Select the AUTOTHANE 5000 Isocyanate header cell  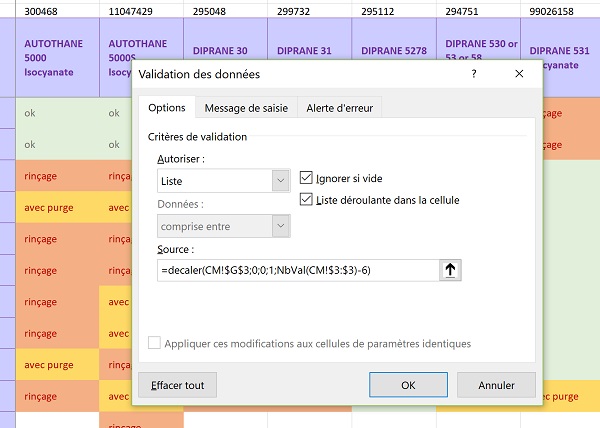click(57, 57)
